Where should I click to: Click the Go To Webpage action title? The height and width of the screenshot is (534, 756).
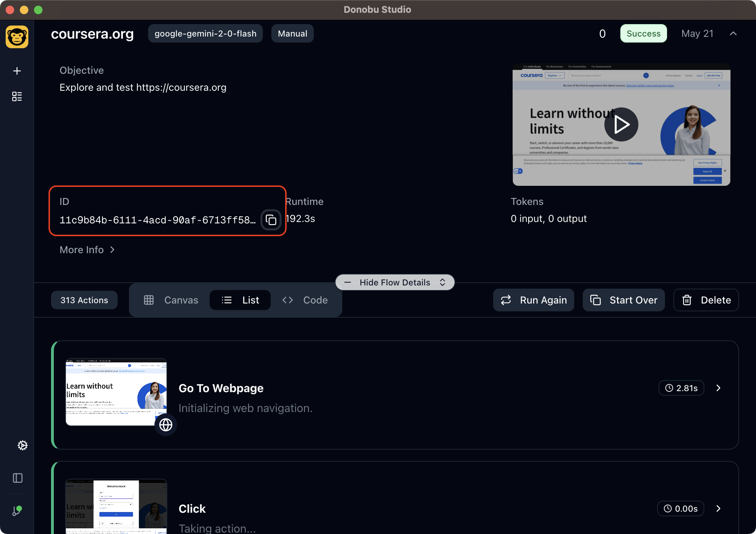click(x=221, y=388)
